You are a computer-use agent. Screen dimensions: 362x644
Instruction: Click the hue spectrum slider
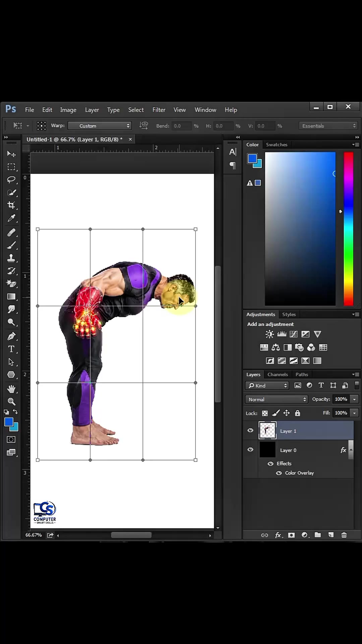(349, 229)
